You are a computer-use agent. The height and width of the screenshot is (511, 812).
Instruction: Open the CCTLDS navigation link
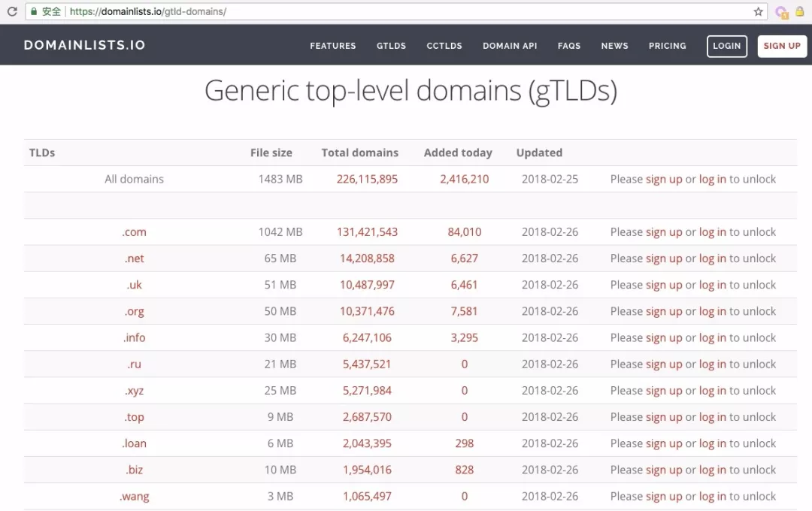pos(444,46)
